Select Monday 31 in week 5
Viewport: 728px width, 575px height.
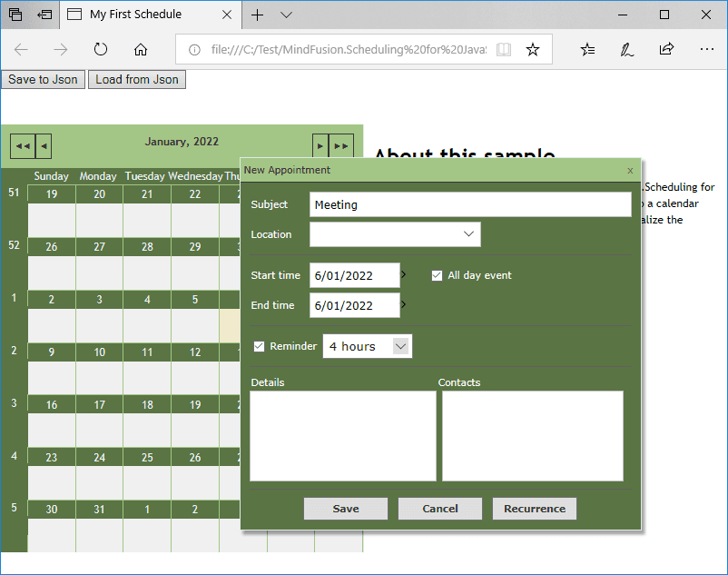point(99,509)
